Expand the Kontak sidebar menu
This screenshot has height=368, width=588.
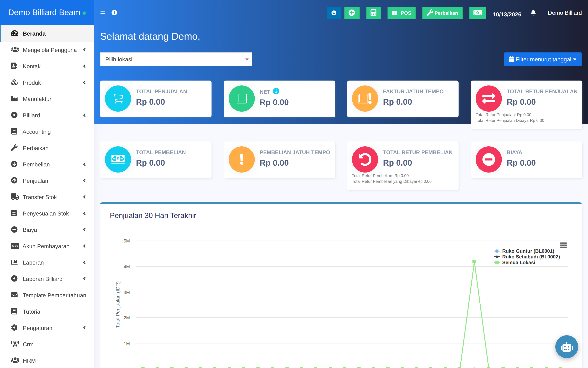(47, 66)
